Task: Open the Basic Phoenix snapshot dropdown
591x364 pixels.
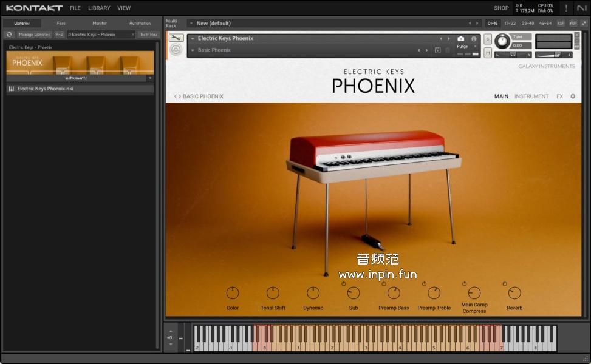Action: pos(193,50)
